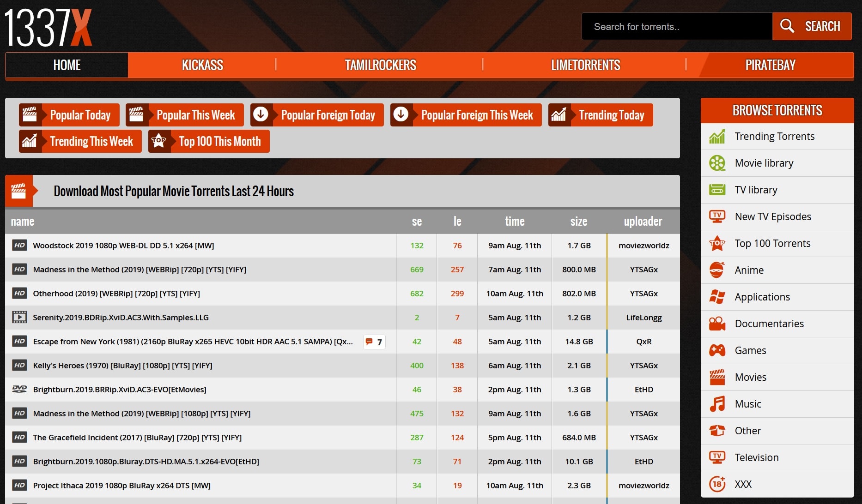Click the 14.8 GB size cell
This screenshot has width=862, height=504.
coord(579,342)
